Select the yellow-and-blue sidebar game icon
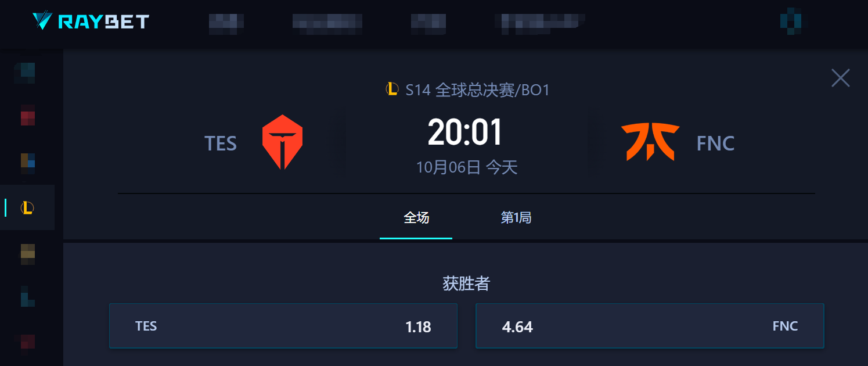 point(28,161)
